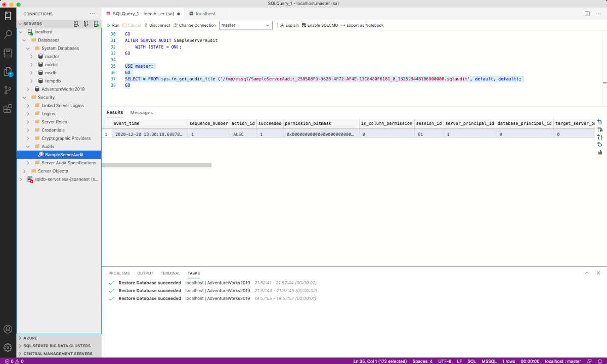Open editor more actions ellipsis
This screenshot has width=607, height=364.
599,14
